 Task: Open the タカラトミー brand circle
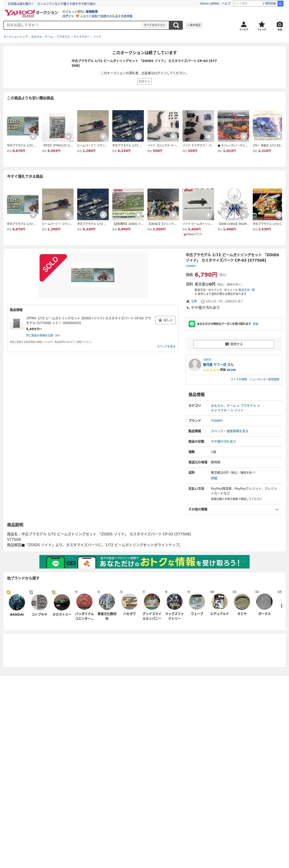click(62, 602)
